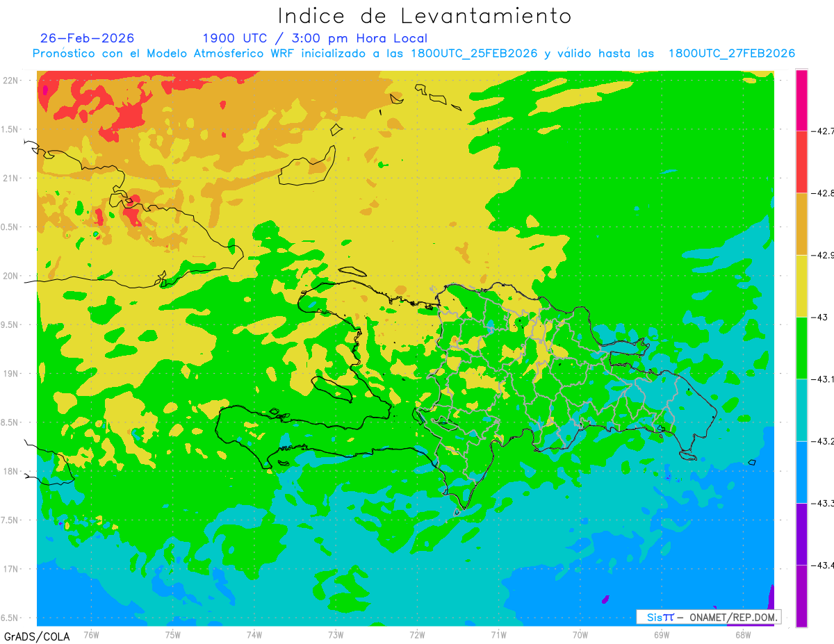This screenshot has width=834, height=644.
Task: Click the "18N" latitude label
Action: point(12,471)
